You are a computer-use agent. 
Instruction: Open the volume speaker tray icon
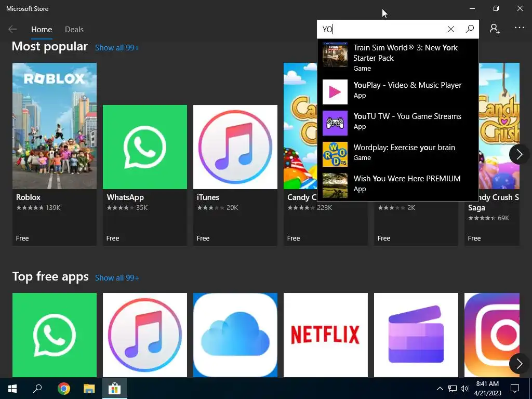(464, 389)
